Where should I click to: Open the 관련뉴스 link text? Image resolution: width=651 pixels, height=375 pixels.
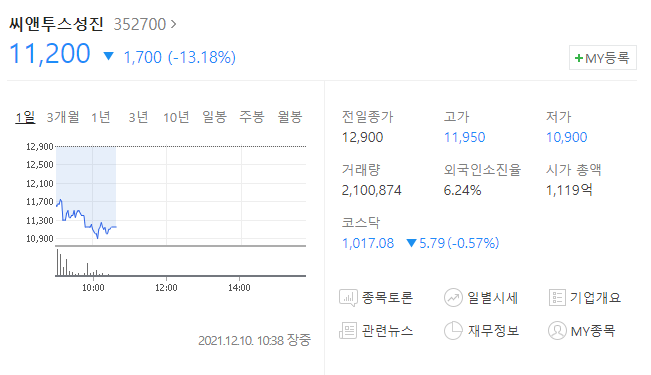pyautogui.click(x=387, y=331)
